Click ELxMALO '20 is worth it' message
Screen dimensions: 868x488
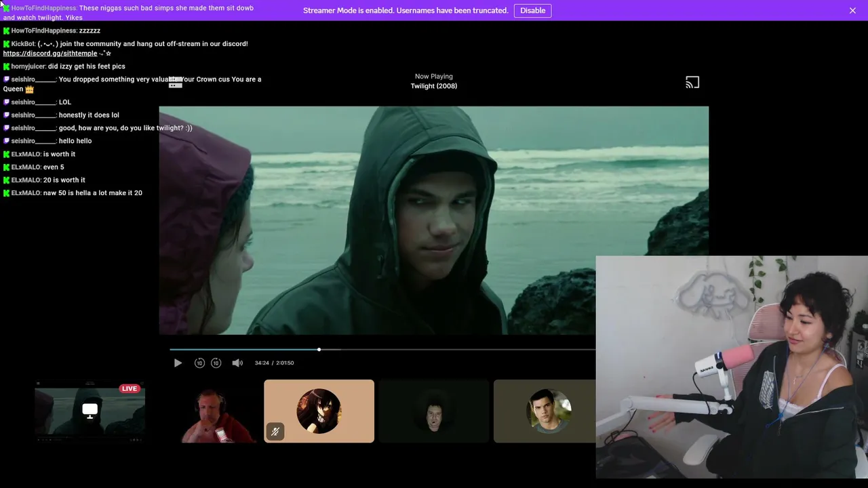pos(44,180)
